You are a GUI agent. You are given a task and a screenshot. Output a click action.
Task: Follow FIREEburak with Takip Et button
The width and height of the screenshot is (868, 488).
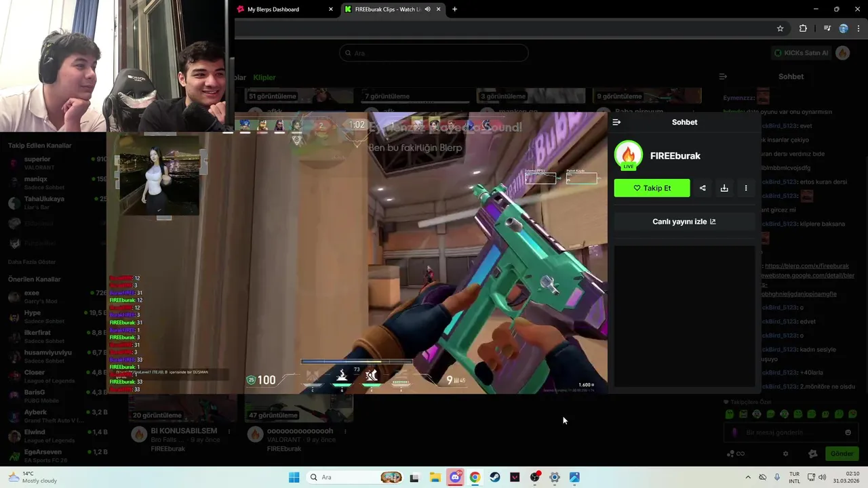tap(652, 188)
